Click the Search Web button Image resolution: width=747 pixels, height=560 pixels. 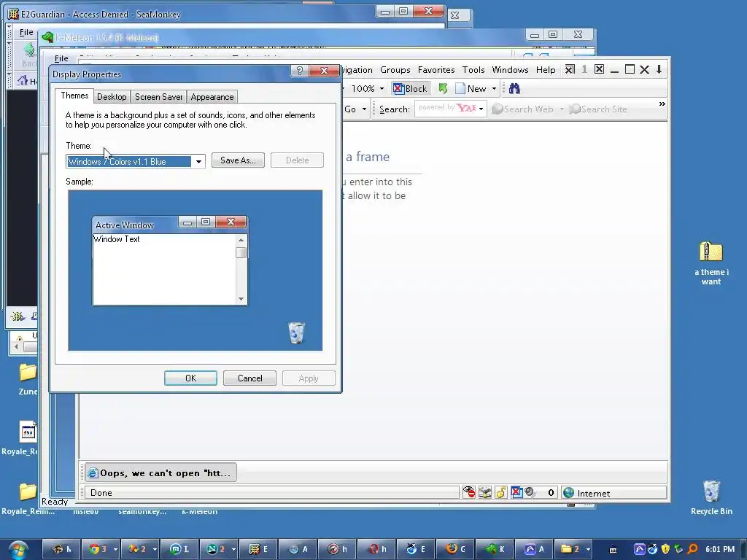[522, 109]
